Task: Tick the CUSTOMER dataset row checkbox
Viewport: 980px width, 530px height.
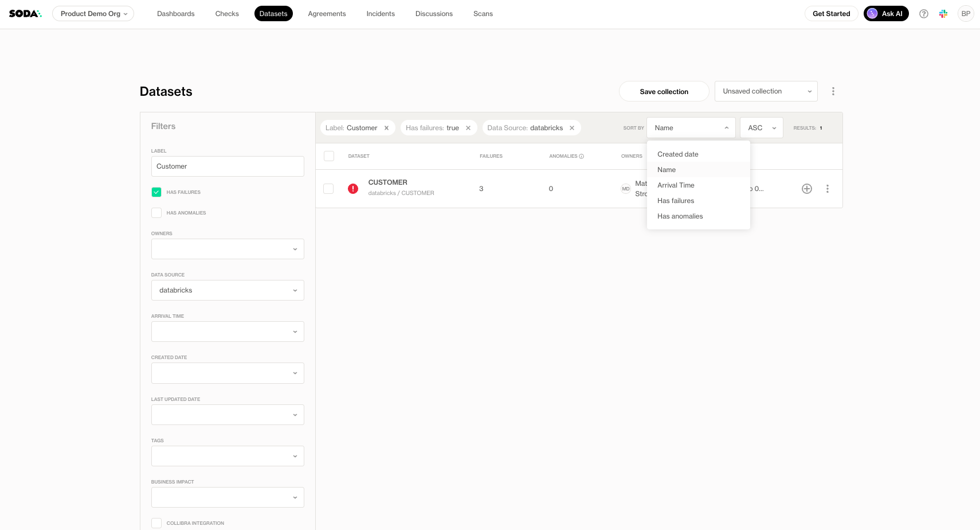Action: click(328, 189)
